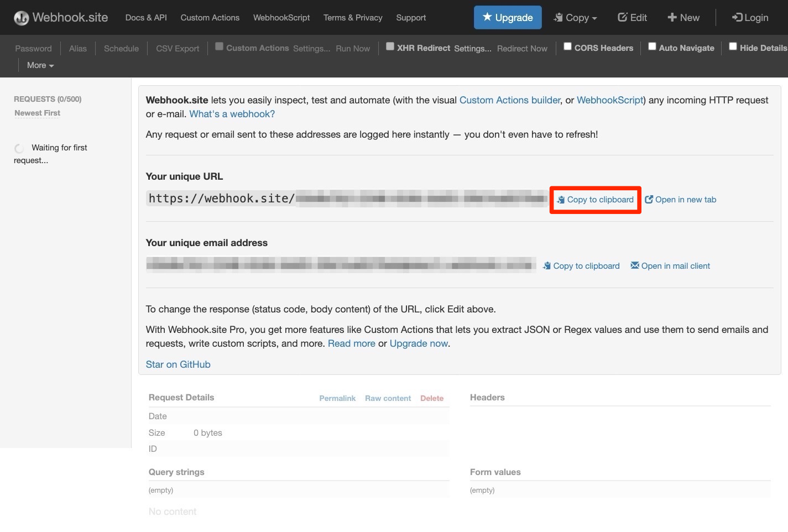The height and width of the screenshot is (532, 788).
Task: Click the Webhook.site logo icon
Action: pyautogui.click(x=22, y=18)
